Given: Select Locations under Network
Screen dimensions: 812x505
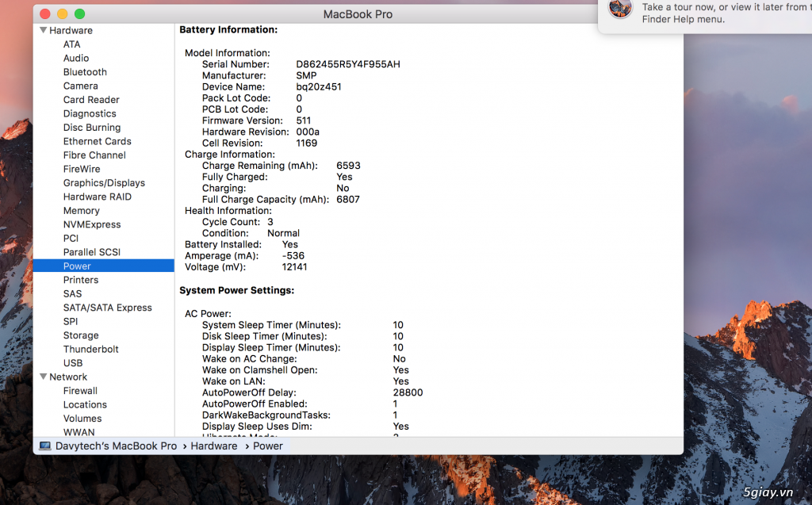Looking at the screenshot, I should 85,404.
